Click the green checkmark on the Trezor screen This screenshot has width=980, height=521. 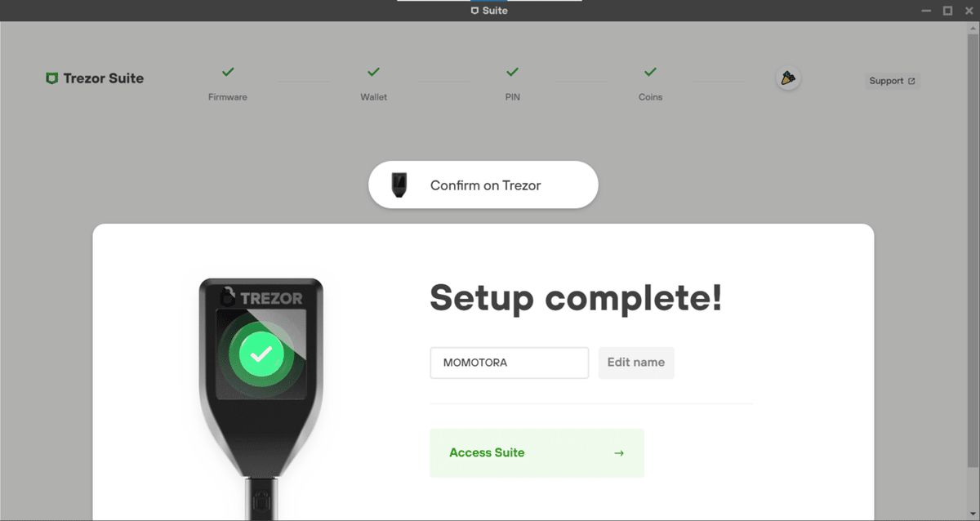261,354
